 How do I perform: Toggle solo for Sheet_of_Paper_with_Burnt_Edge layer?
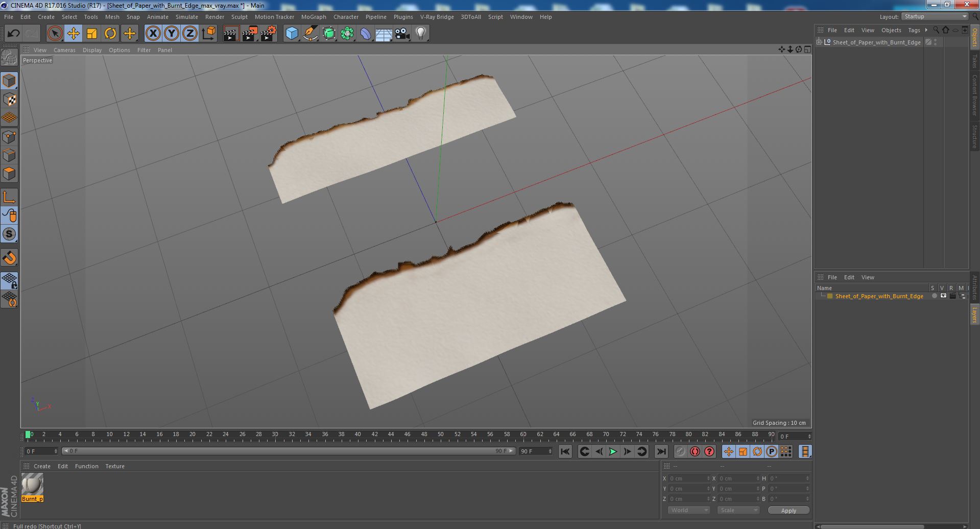click(x=935, y=296)
